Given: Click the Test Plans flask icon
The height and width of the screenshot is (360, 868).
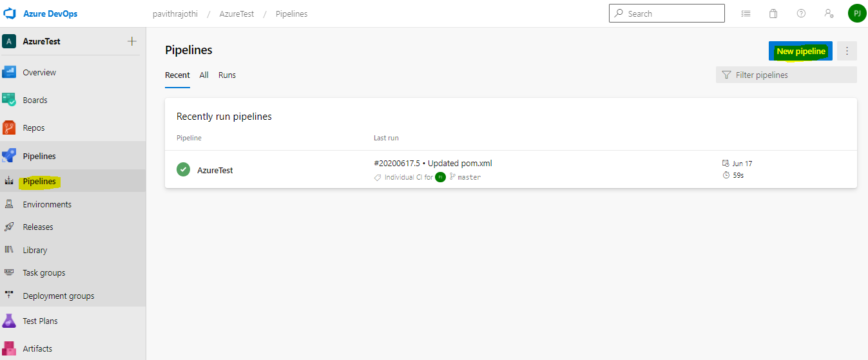Looking at the screenshot, I should [x=9, y=321].
